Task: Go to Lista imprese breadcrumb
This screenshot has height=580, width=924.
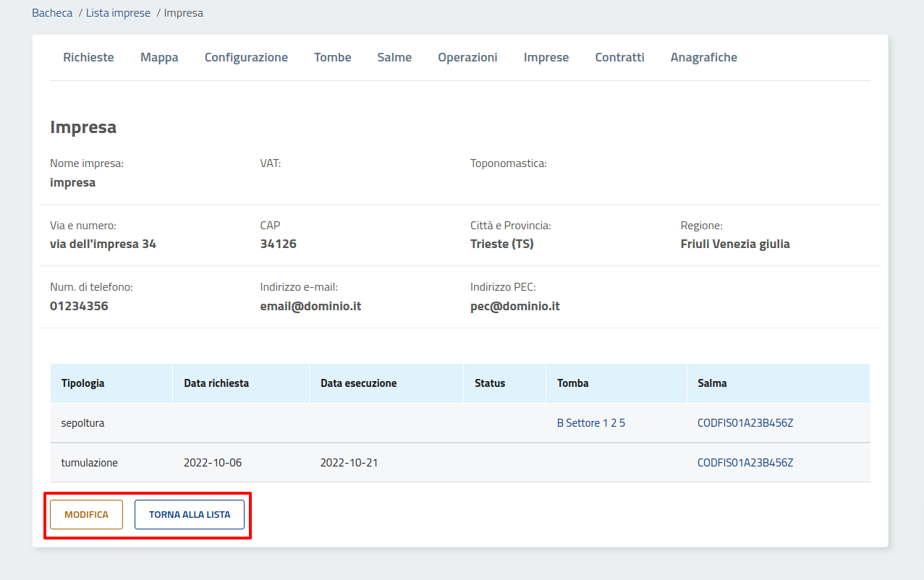Action: pos(118,13)
